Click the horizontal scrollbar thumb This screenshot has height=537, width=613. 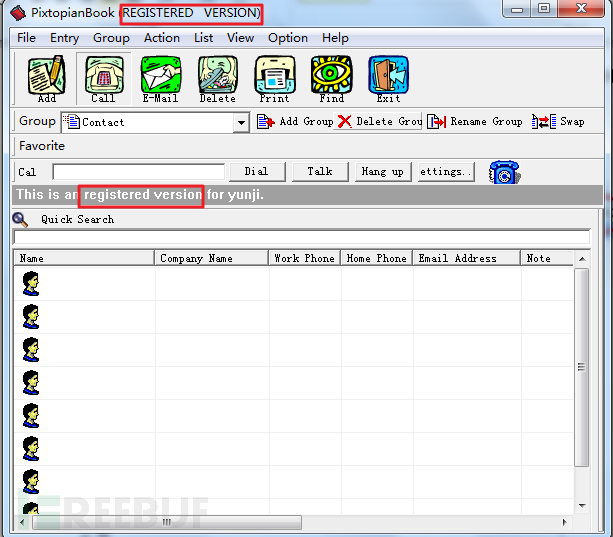(x=167, y=522)
